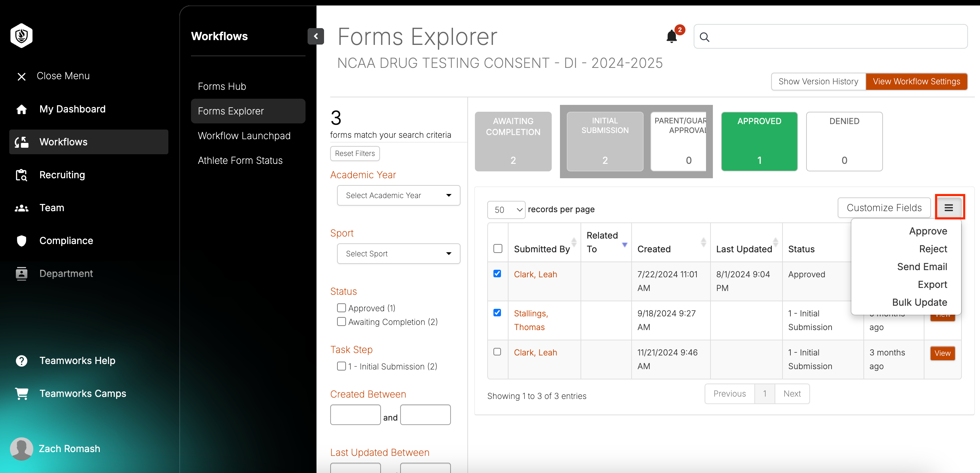Click first Created Between date field
This screenshot has height=473, width=980.
point(355,414)
